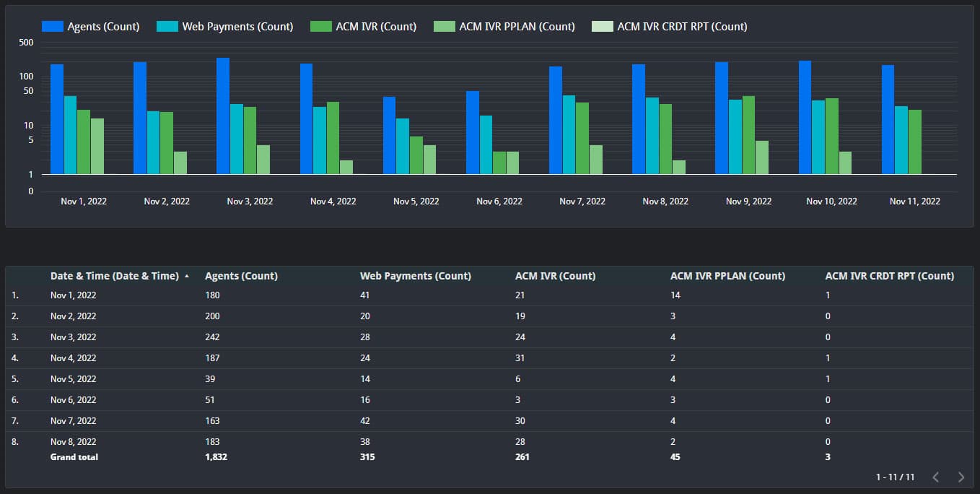Click Web Payments value 41 in table
The width and height of the screenshot is (980, 494).
coord(365,295)
